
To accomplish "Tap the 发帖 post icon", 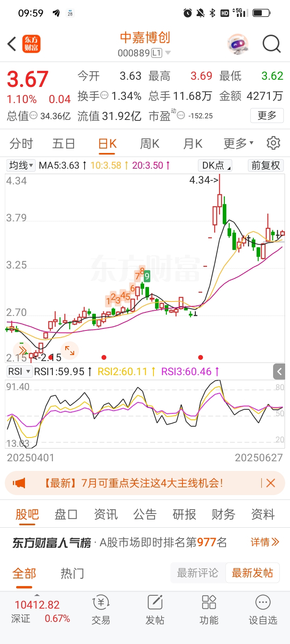I will pos(155,610).
